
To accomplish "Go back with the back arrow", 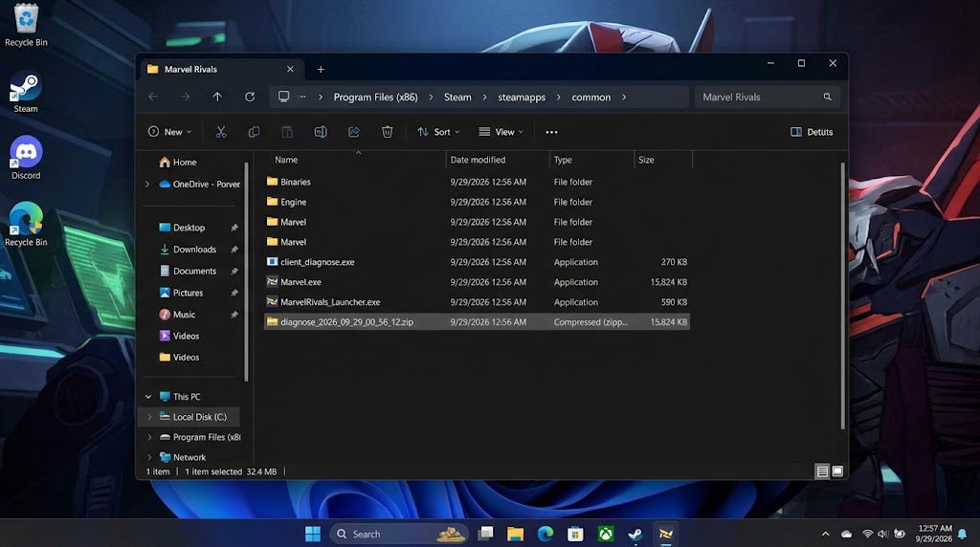I will 153,97.
